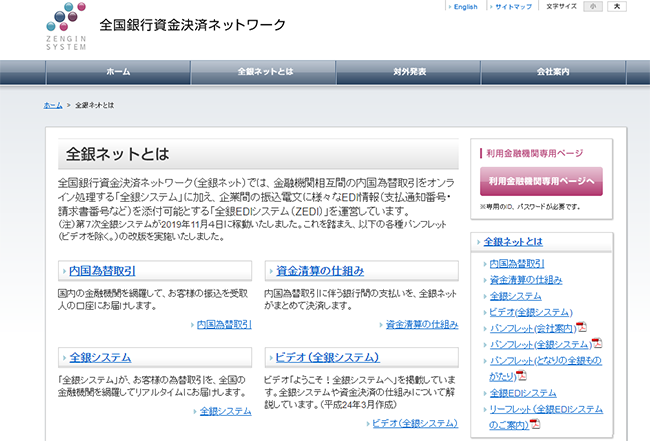Open PDF icon after となりの全銀ものがたり
The width and height of the screenshot is (650, 441).
pos(521,375)
